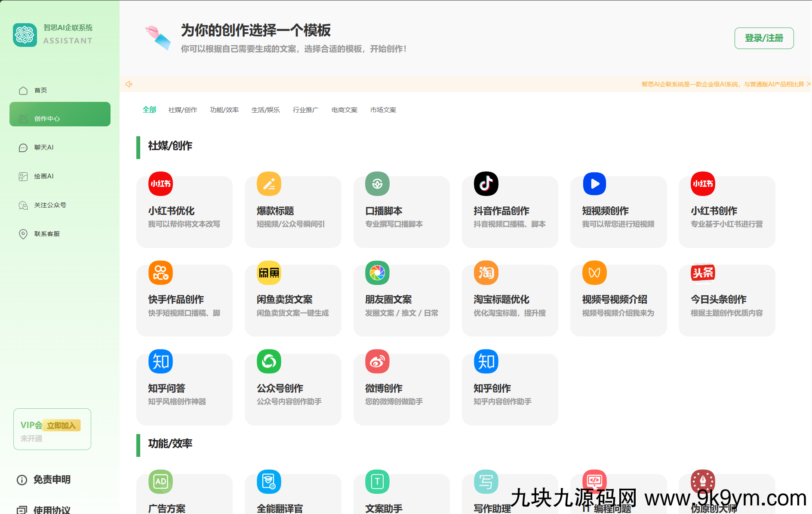Switch to the 社媒/创作 tab

pyautogui.click(x=183, y=110)
